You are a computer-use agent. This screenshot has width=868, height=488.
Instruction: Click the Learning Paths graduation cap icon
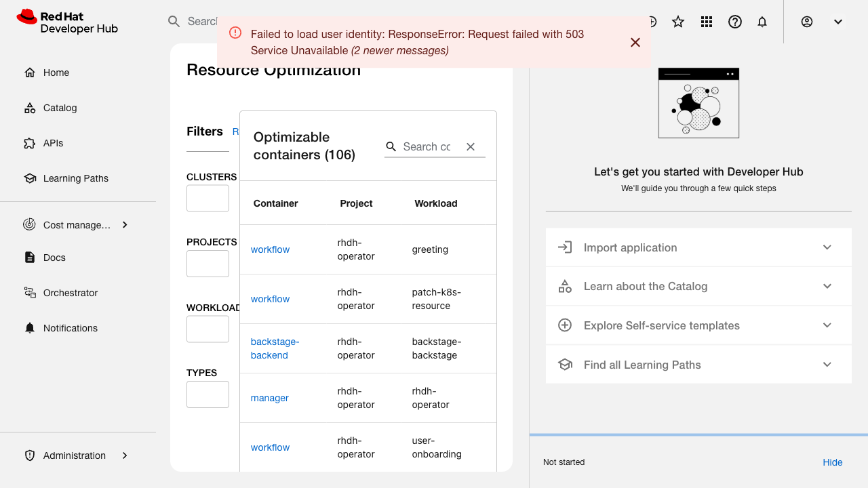[29, 178]
